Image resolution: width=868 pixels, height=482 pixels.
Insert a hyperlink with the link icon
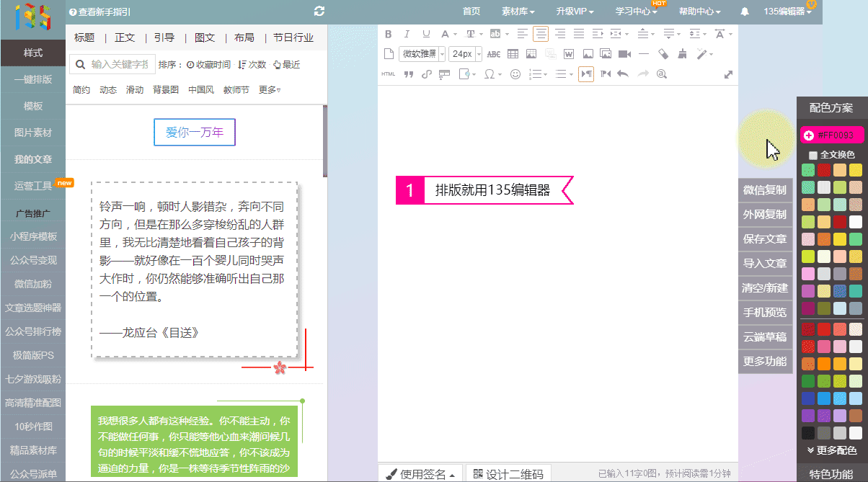coord(426,73)
